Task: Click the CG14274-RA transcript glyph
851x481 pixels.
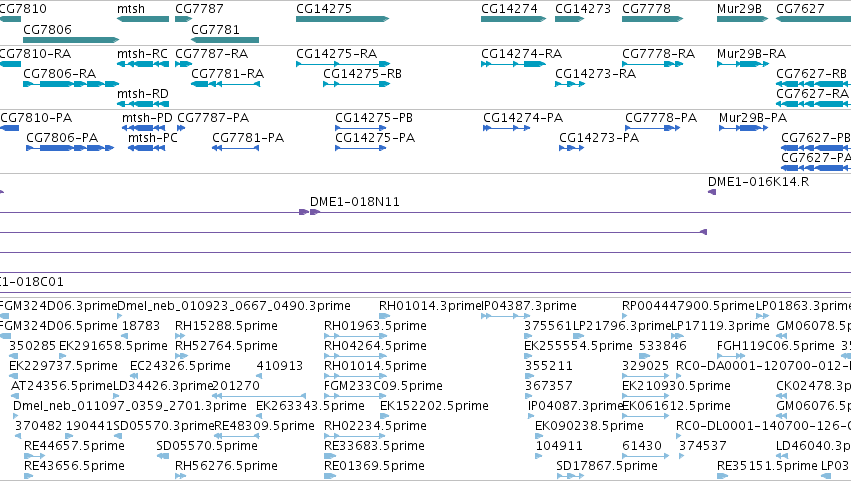Action: [x=513, y=64]
